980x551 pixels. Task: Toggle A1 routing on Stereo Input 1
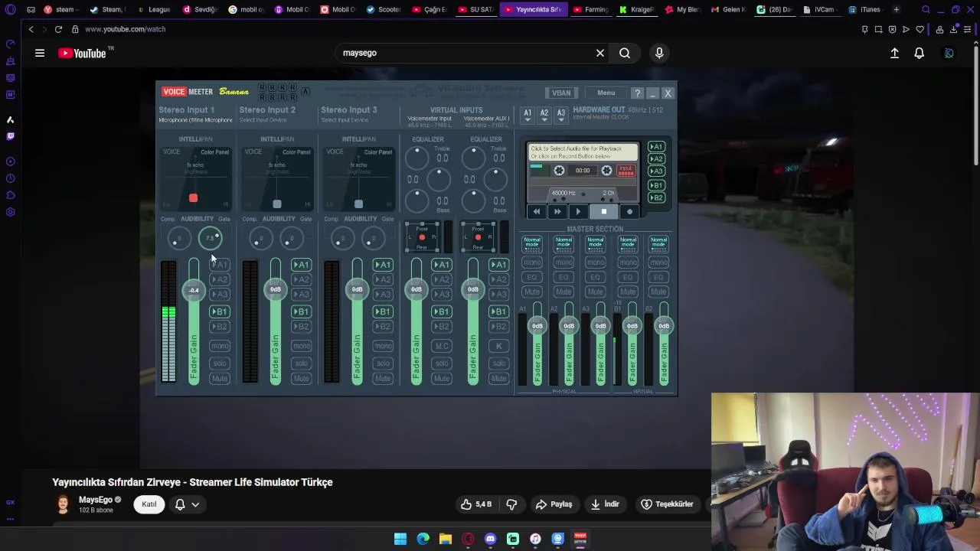pos(220,265)
